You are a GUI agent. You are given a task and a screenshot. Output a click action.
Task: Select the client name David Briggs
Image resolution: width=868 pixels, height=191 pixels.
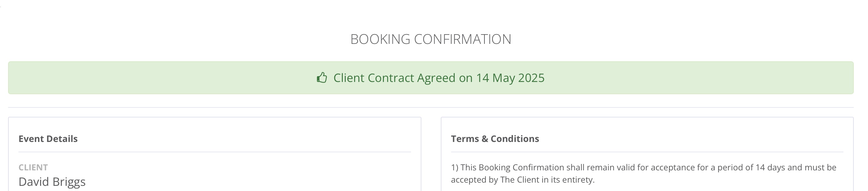tap(52, 182)
